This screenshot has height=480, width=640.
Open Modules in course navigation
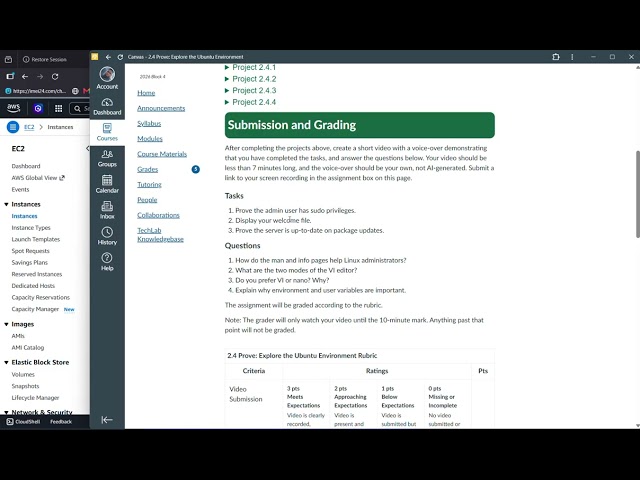point(150,139)
